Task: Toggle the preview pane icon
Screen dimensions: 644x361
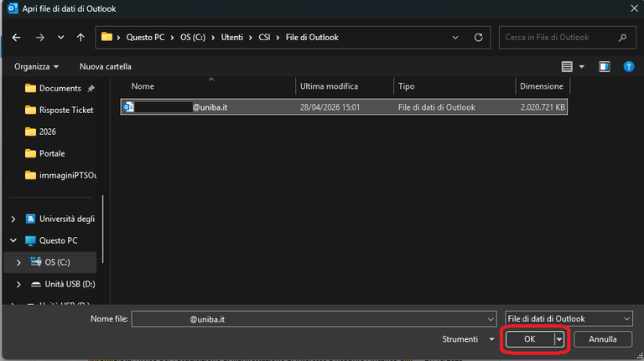Action: click(x=604, y=66)
